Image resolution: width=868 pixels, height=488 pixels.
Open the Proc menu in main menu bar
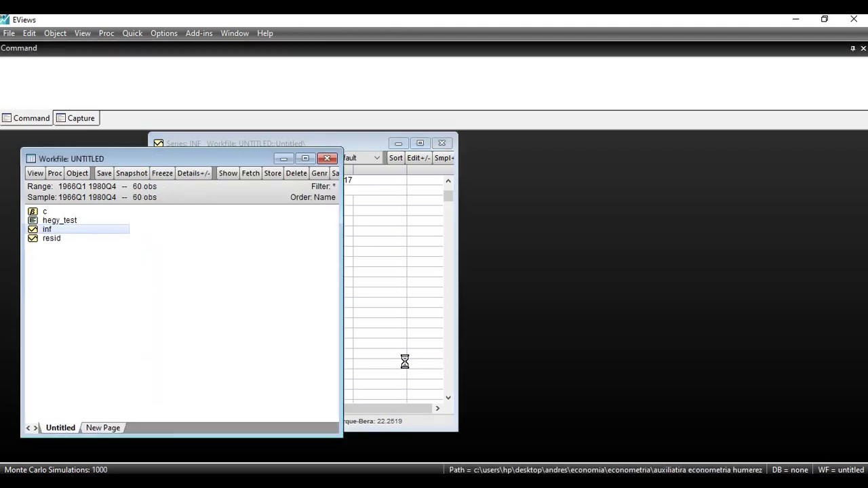tap(106, 33)
